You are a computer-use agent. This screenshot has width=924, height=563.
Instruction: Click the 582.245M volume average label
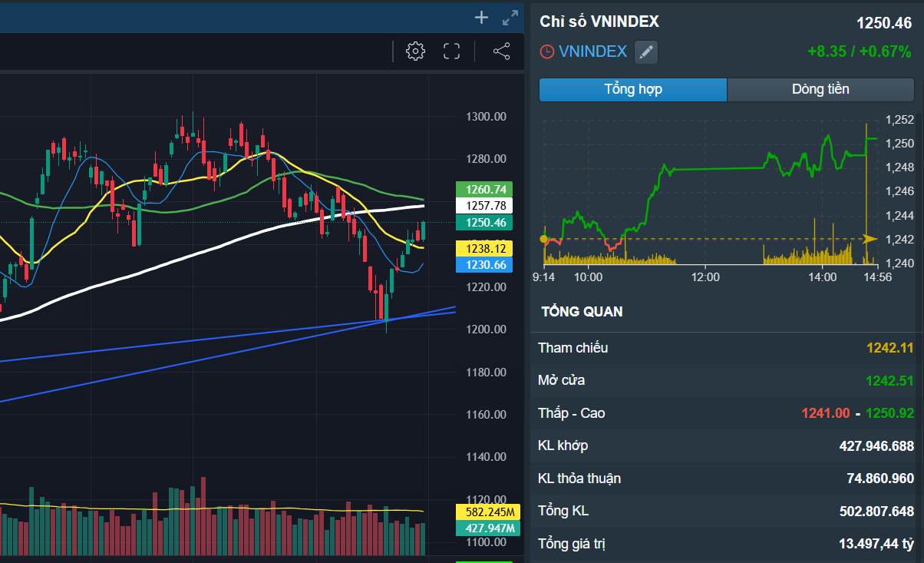tap(488, 512)
